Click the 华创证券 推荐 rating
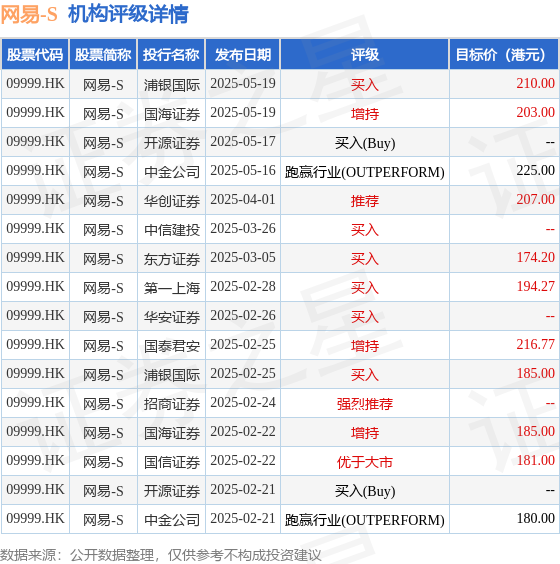 pyautogui.click(x=365, y=200)
